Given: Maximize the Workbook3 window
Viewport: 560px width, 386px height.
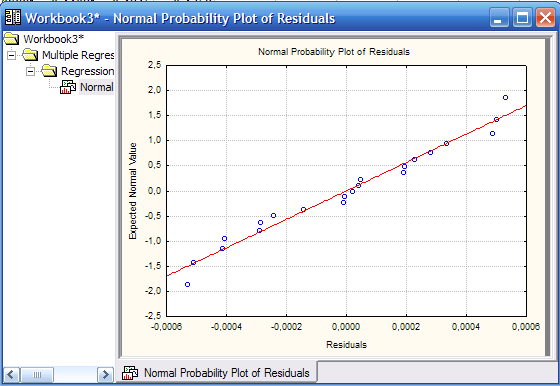Looking at the screenshot, I should tap(522, 17).
